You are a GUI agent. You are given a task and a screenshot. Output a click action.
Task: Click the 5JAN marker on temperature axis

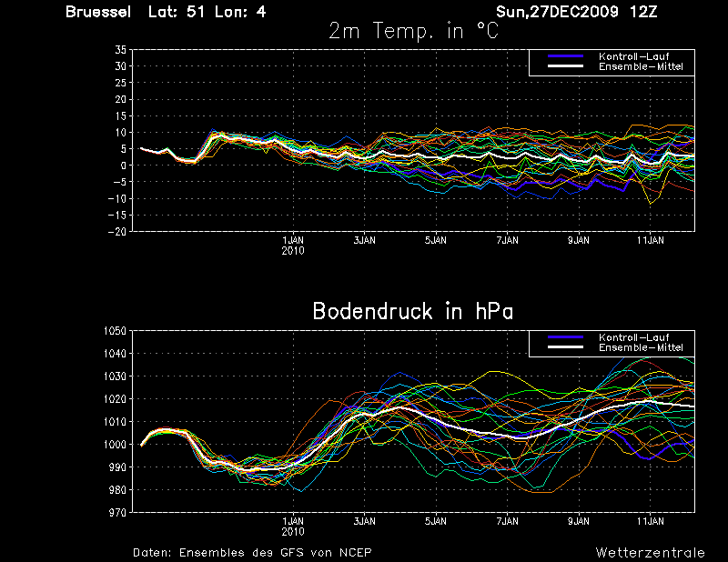pyautogui.click(x=436, y=240)
